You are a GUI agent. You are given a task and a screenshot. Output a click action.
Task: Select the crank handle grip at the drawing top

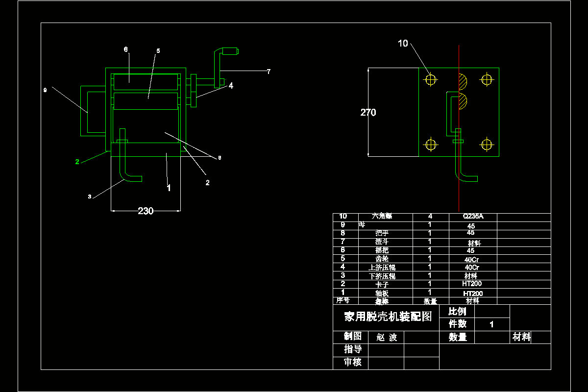click(230, 50)
